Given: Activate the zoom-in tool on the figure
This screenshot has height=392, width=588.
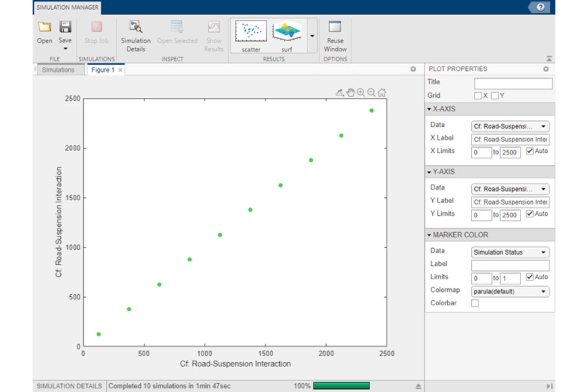Looking at the screenshot, I should coord(360,92).
